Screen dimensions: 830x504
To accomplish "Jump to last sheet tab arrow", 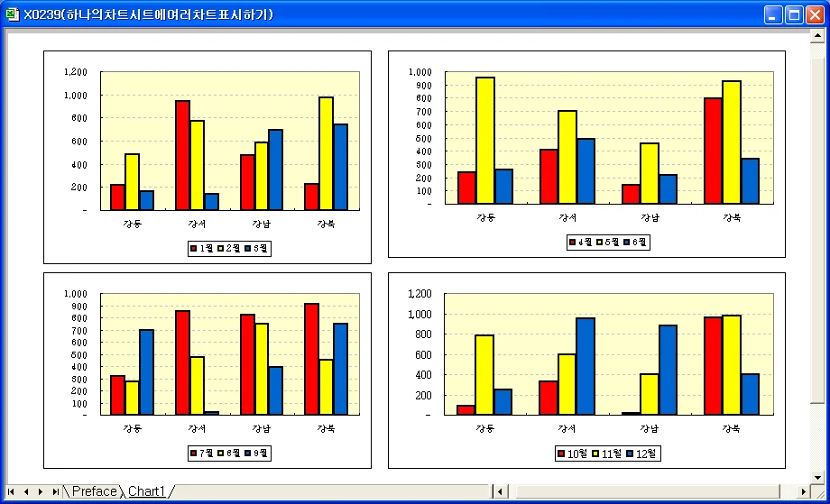I will pos(56,492).
